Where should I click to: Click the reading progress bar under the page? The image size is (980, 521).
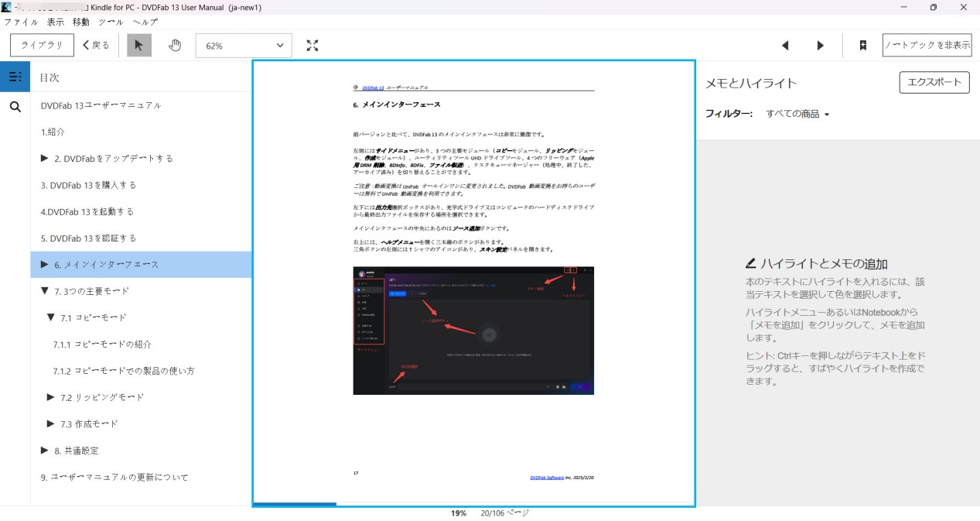[x=473, y=504]
